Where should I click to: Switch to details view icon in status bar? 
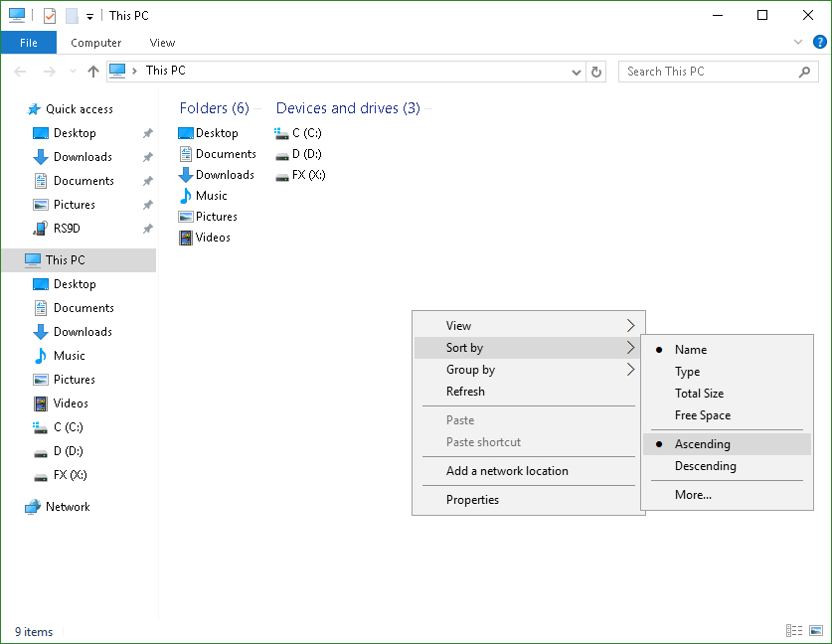[x=794, y=631]
